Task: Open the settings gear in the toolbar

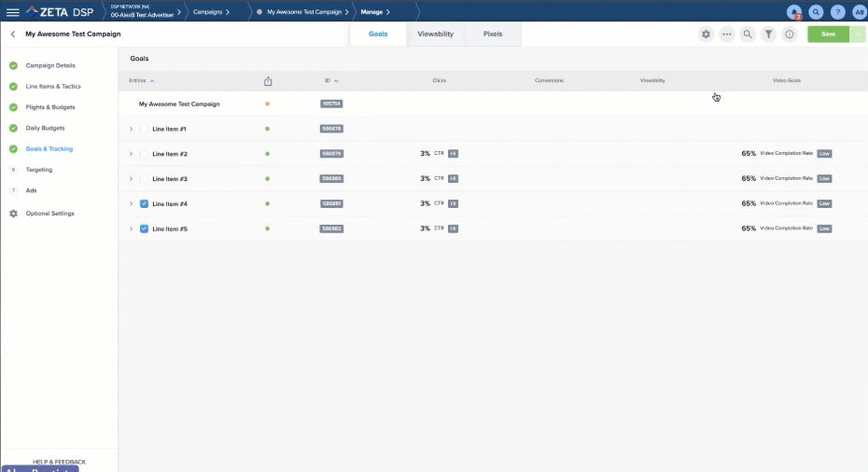Action: pos(706,35)
